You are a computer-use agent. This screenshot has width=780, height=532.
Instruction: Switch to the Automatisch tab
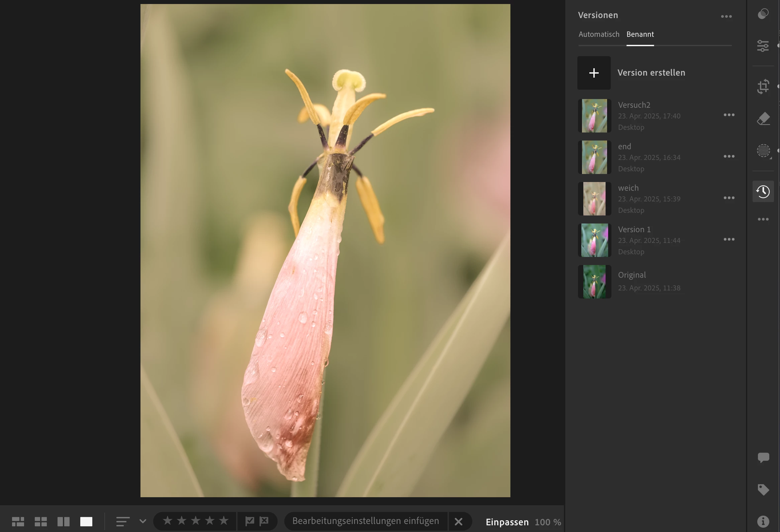(599, 34)
